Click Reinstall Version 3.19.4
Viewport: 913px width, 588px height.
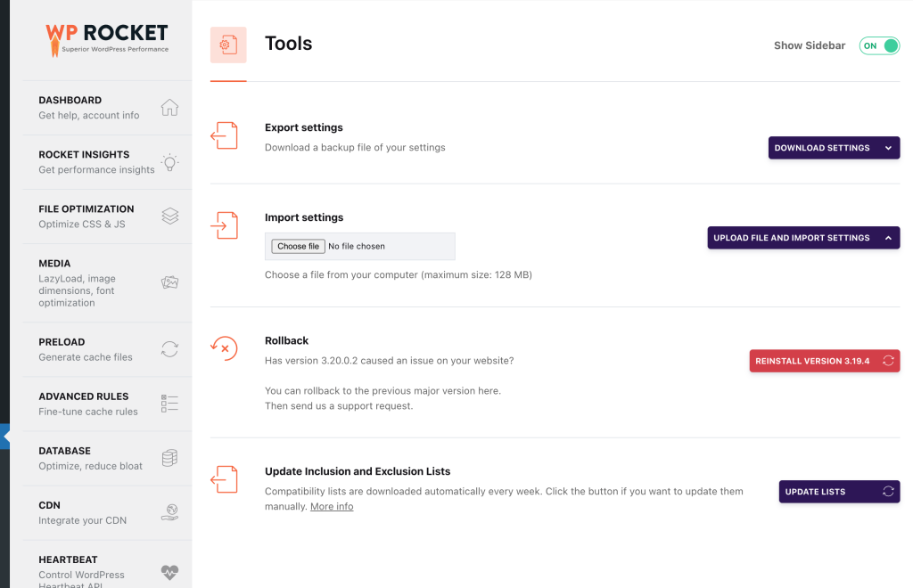[x=824, y=361]
